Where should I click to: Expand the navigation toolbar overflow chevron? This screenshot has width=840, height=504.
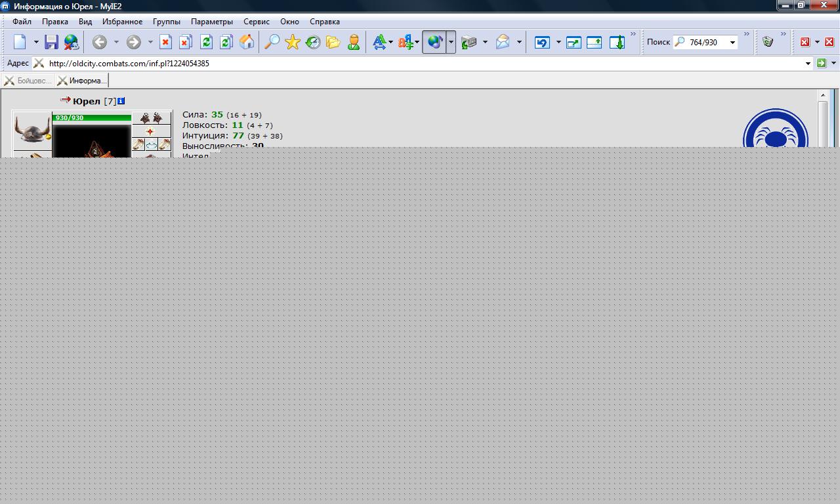click(633, 34)
